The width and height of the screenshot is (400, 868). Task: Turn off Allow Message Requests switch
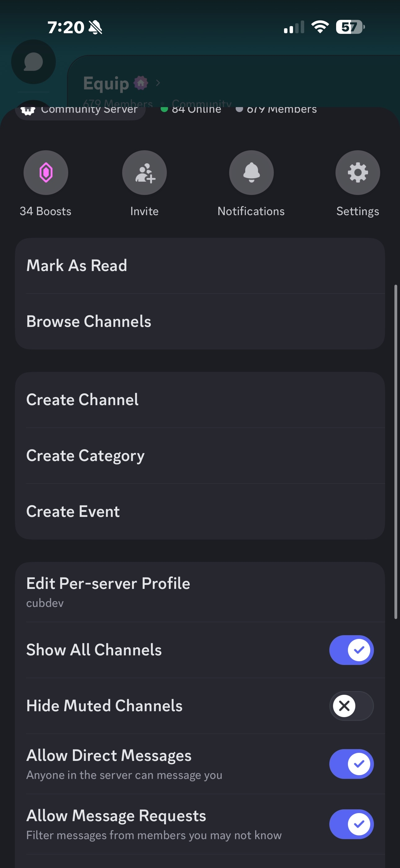pos(351,824)
